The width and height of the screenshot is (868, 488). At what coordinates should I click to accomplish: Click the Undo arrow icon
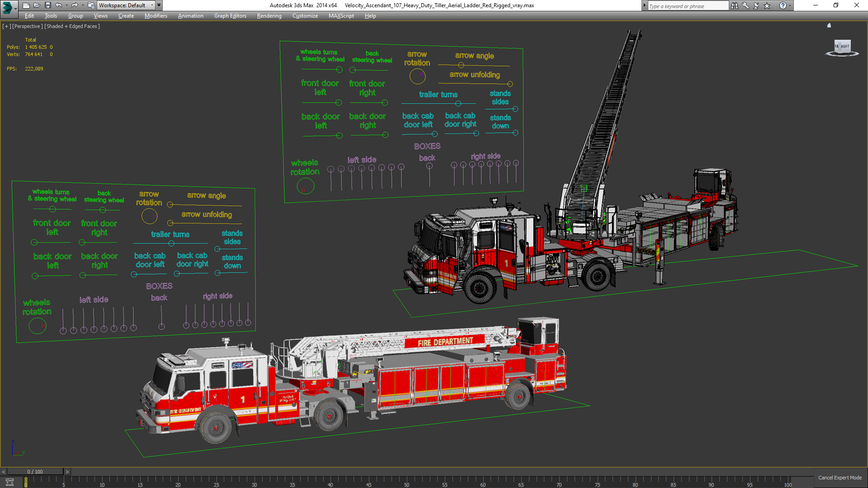tap(59, 5)
